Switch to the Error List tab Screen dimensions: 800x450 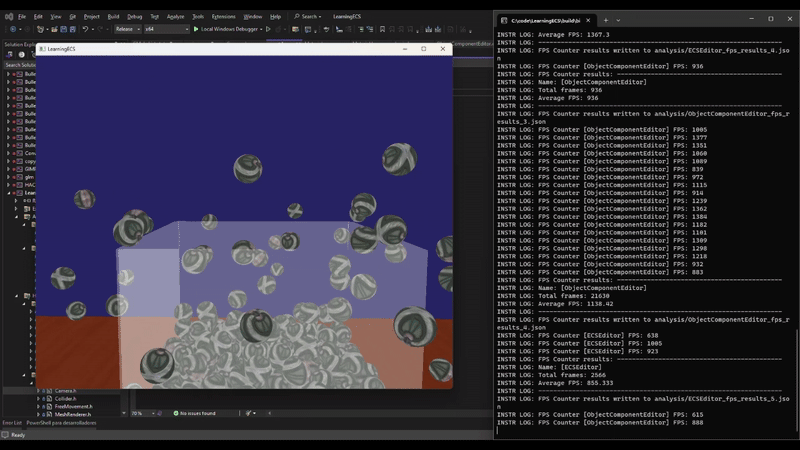pos(12,423)
